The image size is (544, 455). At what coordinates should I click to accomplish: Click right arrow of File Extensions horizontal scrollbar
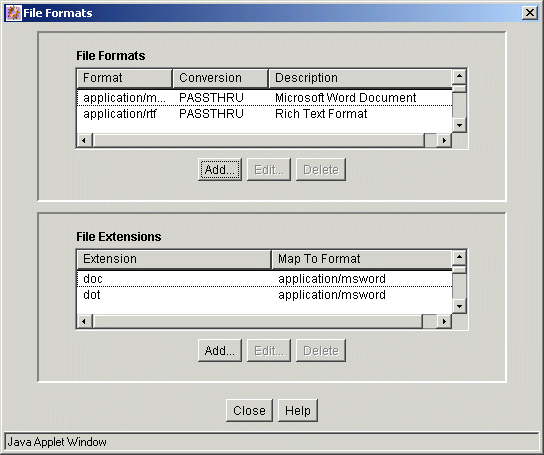click(x=444, y=322)
